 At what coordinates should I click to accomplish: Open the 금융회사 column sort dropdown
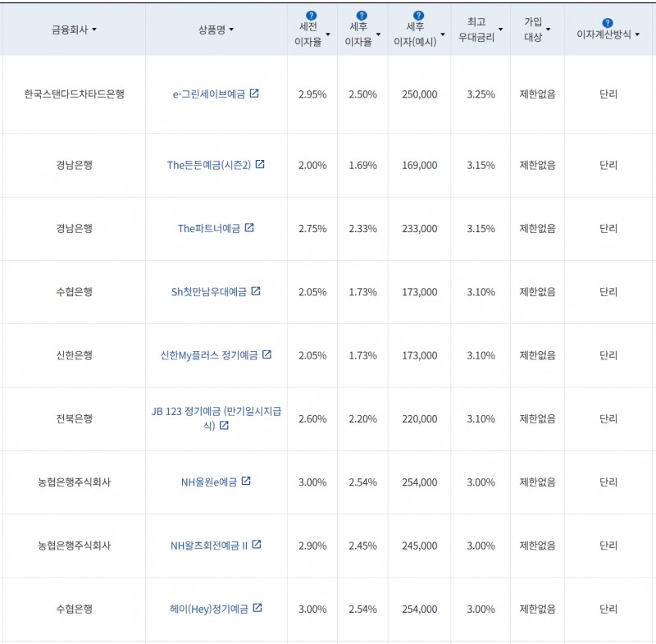coord(94,30)
